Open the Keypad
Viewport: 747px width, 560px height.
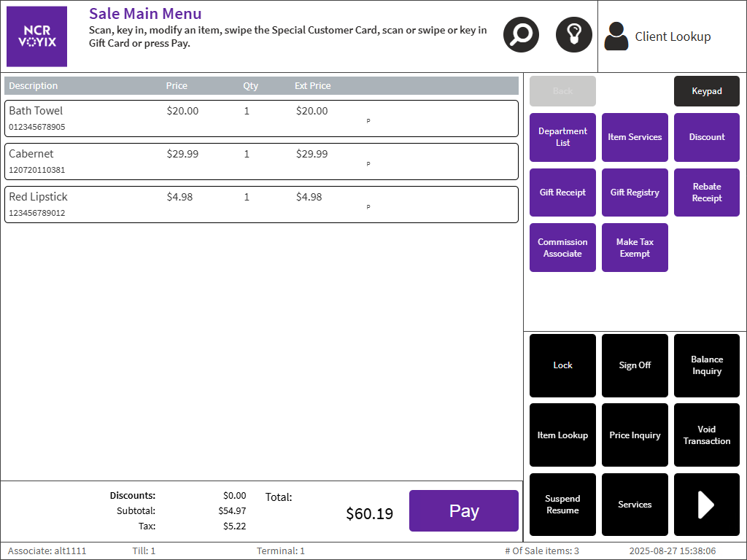coord(706,91)
